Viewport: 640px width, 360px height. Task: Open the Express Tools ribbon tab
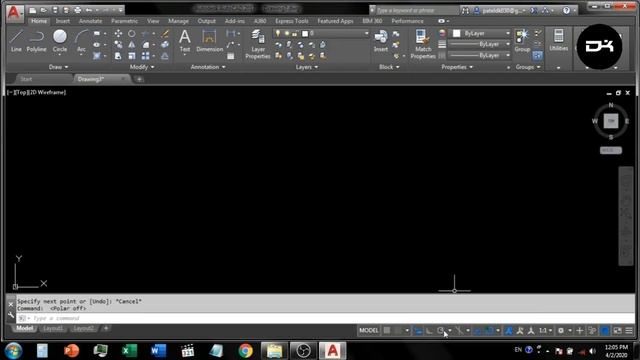click(x=291, y=21)
